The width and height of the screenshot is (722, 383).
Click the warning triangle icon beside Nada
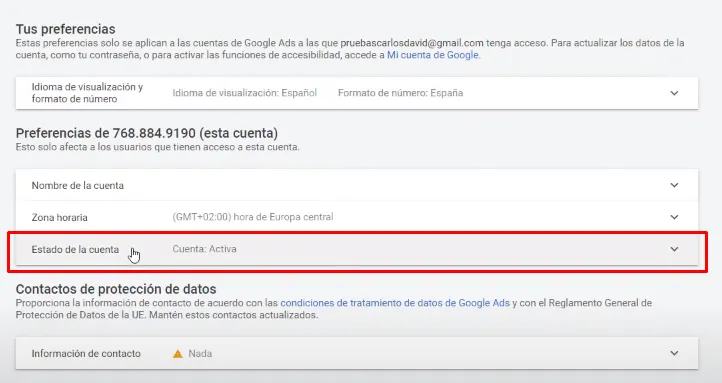pyautogui.click(x=178, y=354)
